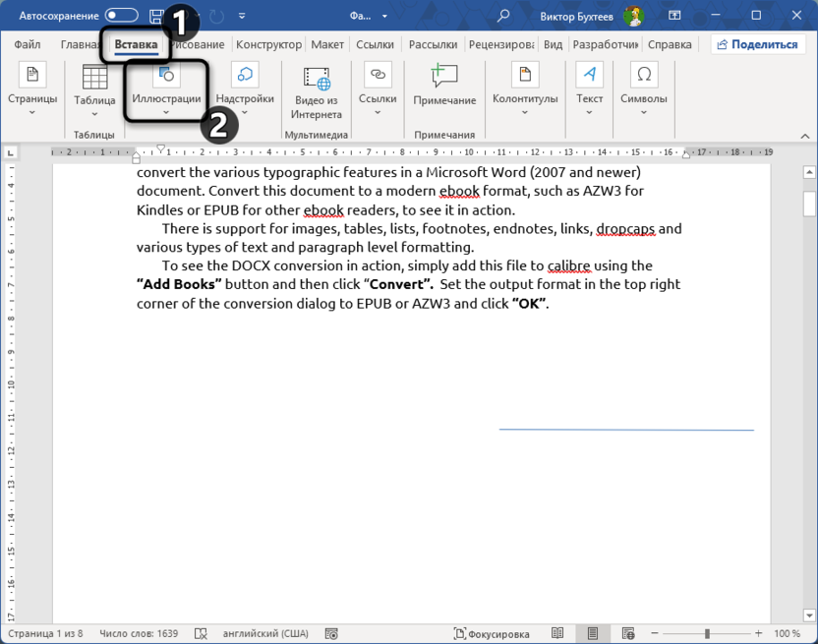
Task: Open the Надстройки add-ins icon
Action: 245,77
